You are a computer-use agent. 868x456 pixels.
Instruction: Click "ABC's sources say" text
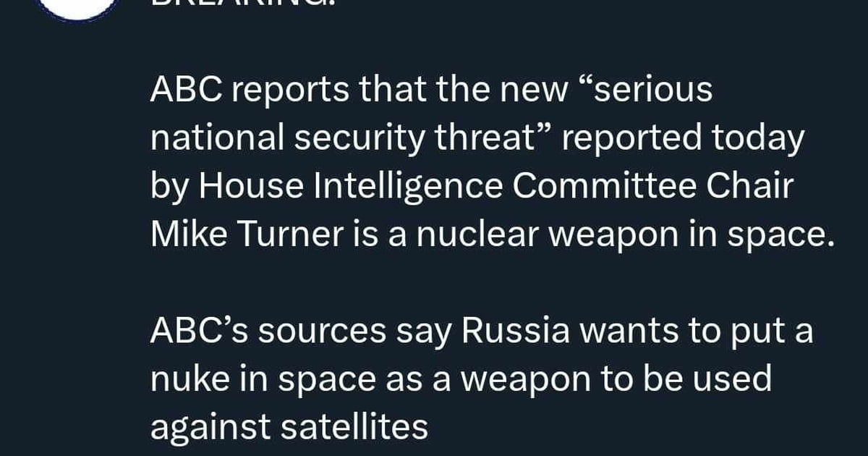click(x=300, y=332)
